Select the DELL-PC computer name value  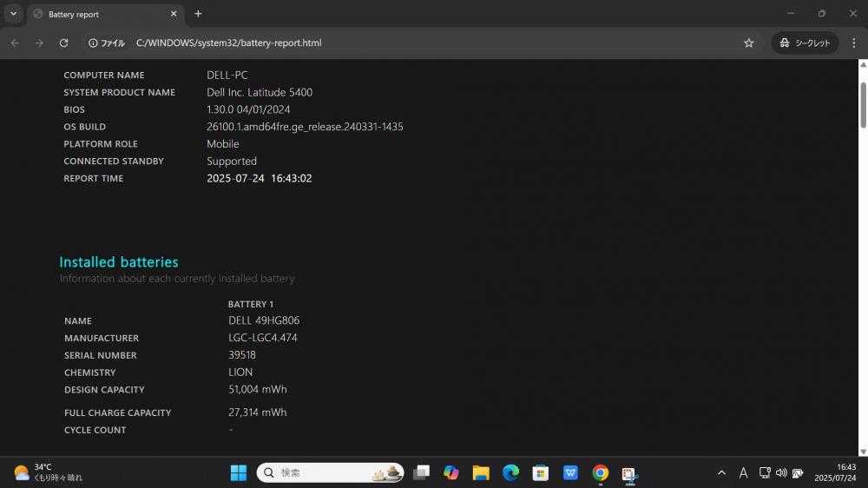click(x=227, y=75)
